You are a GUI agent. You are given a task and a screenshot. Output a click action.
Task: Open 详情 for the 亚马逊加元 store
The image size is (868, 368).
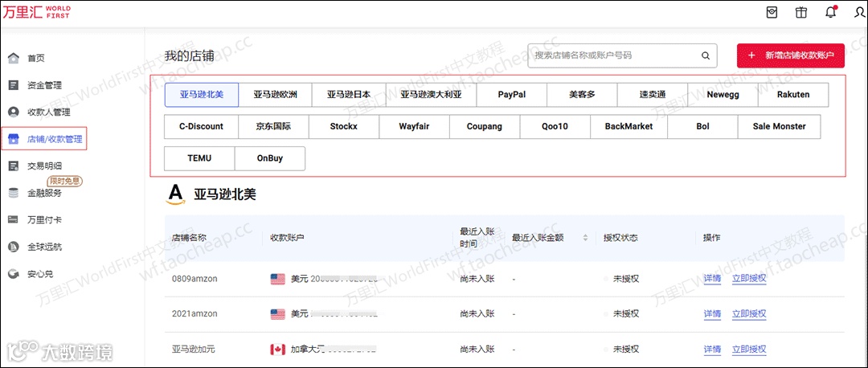point(712,350)
